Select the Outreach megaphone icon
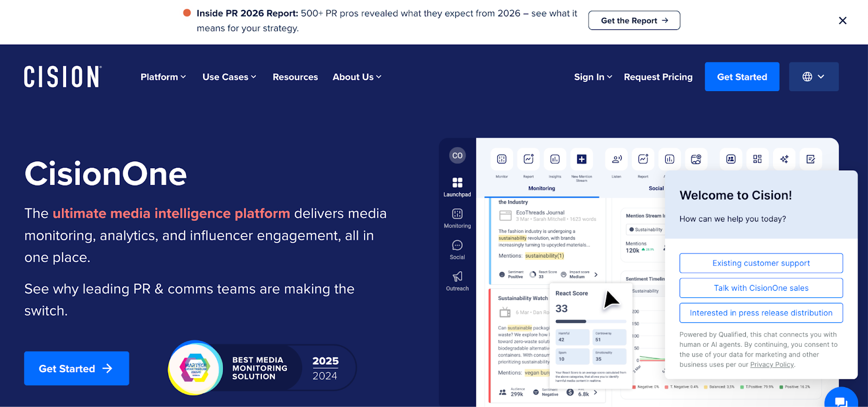Image resolution: width=868 pixels, height=407 pixels. pyautogui.click(x=457, y=277)
